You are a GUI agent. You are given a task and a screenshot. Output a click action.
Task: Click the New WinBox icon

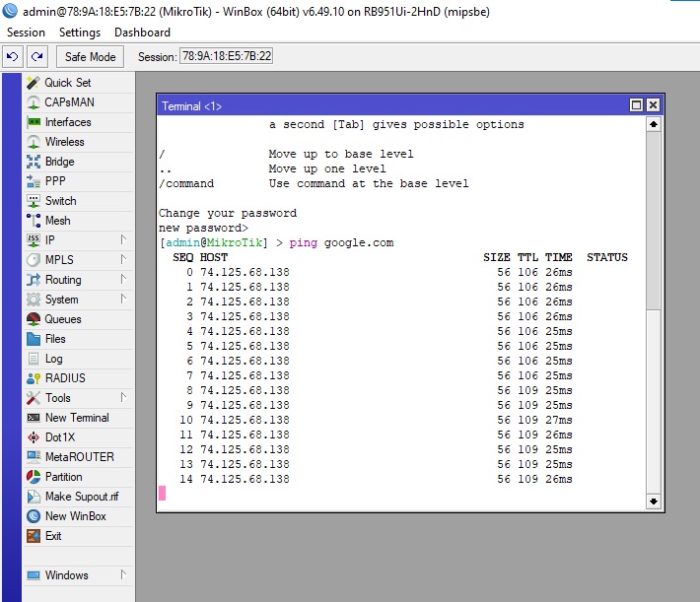(x=34, y=516)
